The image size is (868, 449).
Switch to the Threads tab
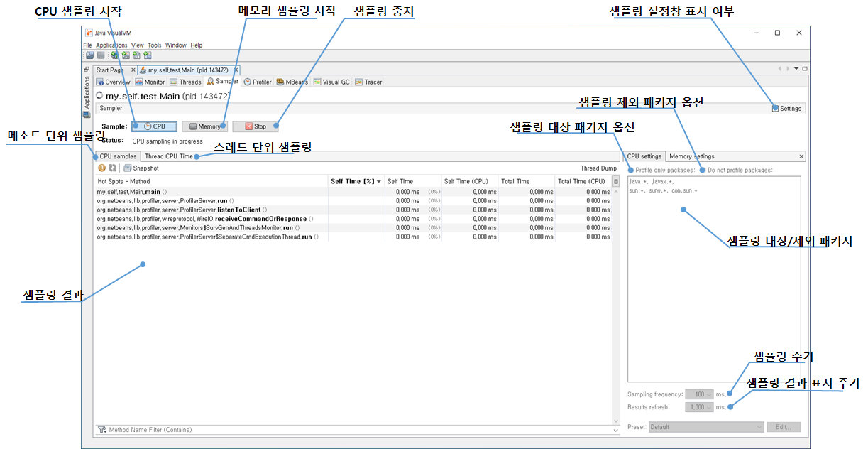point(185,82)
